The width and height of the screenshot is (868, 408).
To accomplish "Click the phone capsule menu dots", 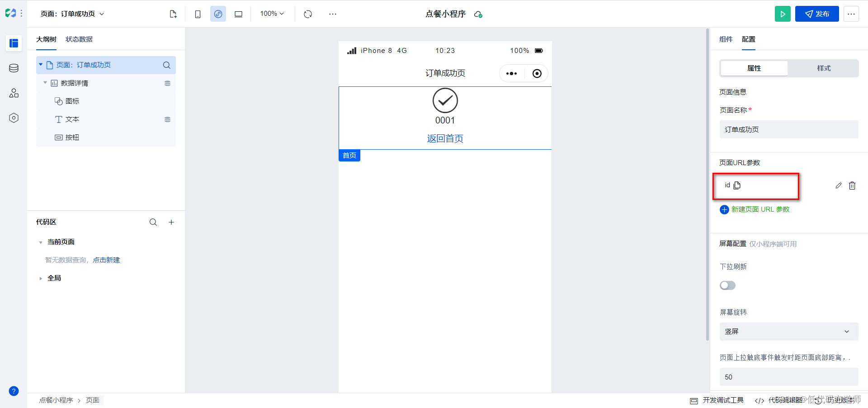I will tap(511, 74).
